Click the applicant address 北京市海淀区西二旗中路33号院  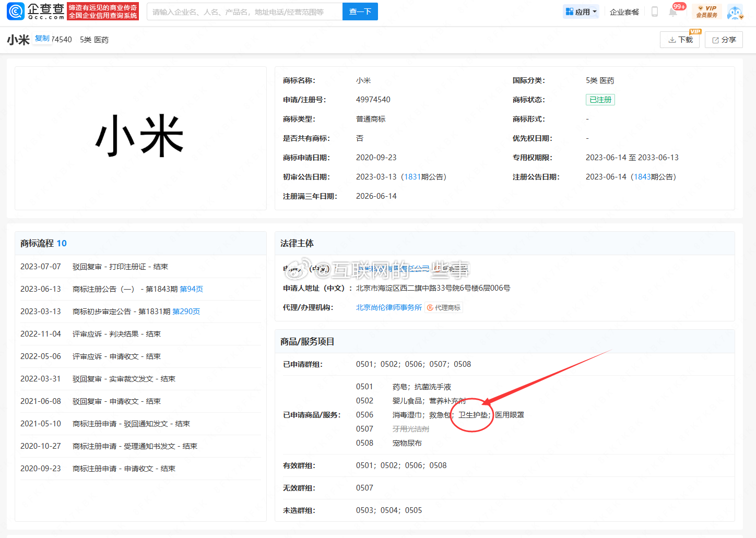(433, 288)
